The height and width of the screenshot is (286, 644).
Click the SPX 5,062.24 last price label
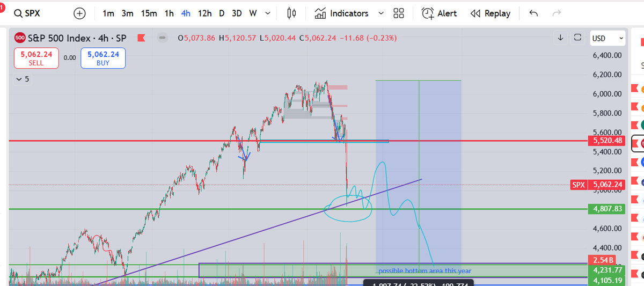pos(599,185)
